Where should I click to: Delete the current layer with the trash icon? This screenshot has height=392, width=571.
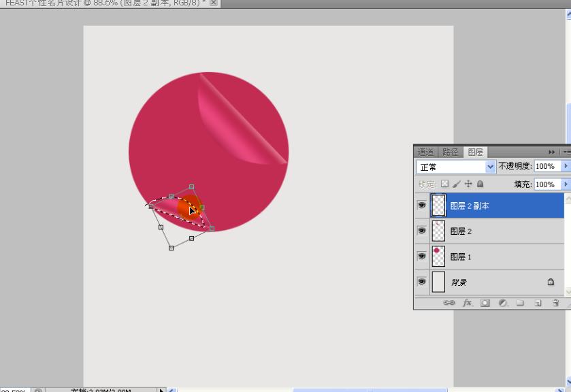tap(555, 302)
